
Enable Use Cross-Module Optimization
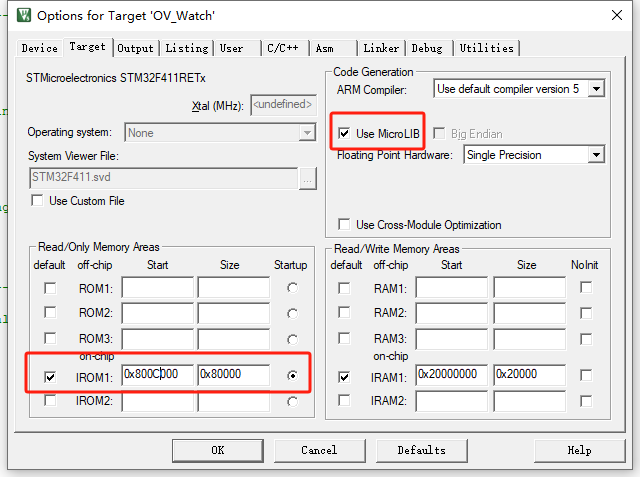click(345, 225)
